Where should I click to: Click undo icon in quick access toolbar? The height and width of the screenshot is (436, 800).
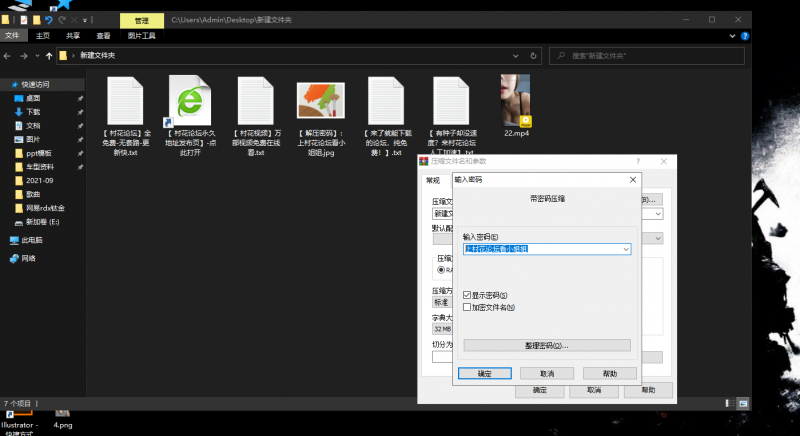[x=50, y=19]
